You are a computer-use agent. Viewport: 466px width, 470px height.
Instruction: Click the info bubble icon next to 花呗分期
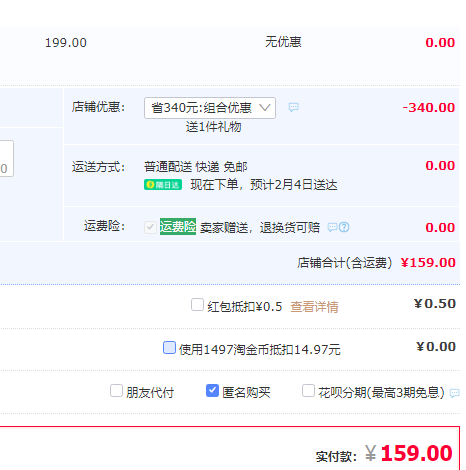[454, 393]
